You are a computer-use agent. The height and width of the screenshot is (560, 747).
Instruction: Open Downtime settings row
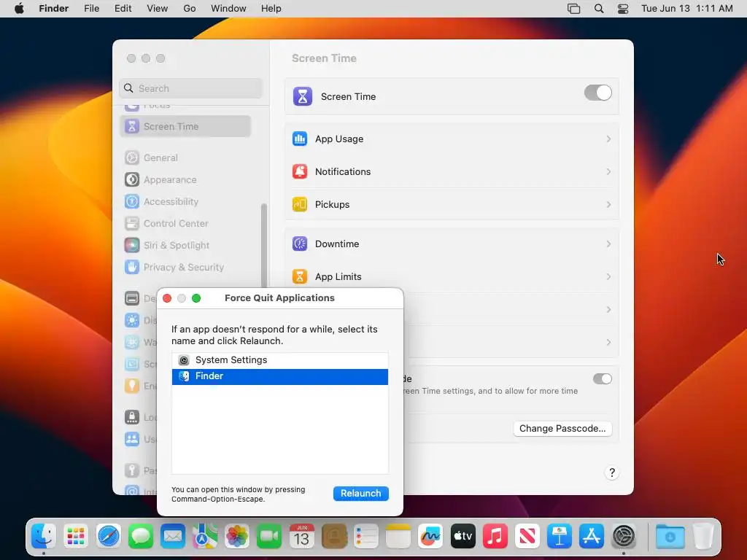tap(452, 244)
